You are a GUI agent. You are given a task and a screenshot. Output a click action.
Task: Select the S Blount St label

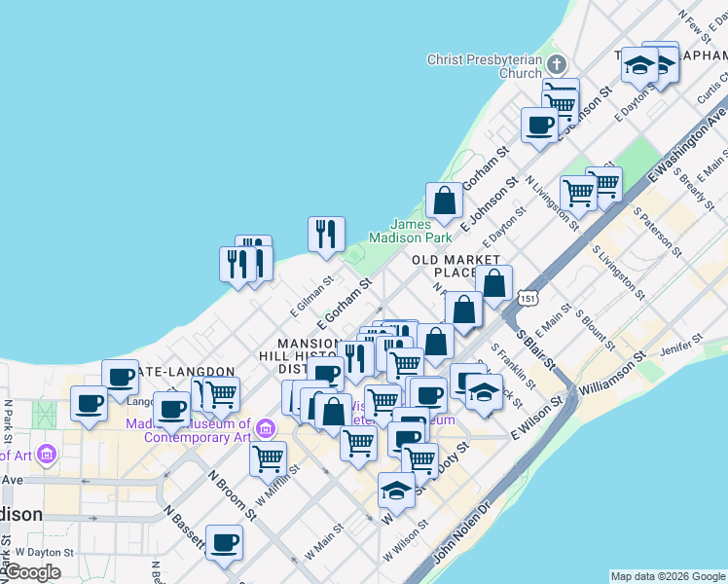(x=596, y=330)
